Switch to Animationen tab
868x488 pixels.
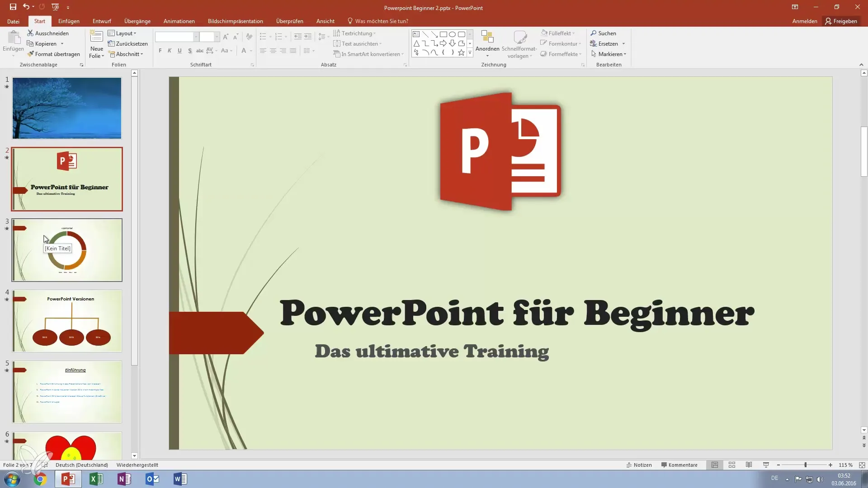pyautogui.click(x=179, y=21)
